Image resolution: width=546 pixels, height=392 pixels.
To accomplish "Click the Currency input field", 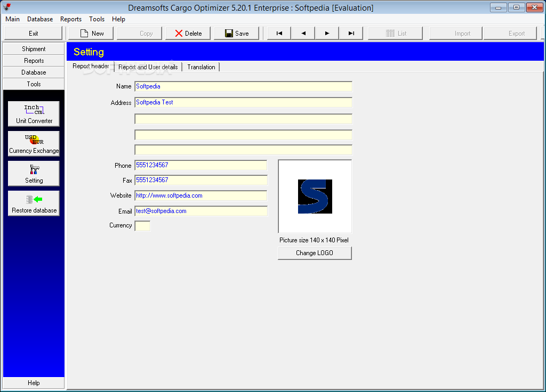I will click(142, 226).
